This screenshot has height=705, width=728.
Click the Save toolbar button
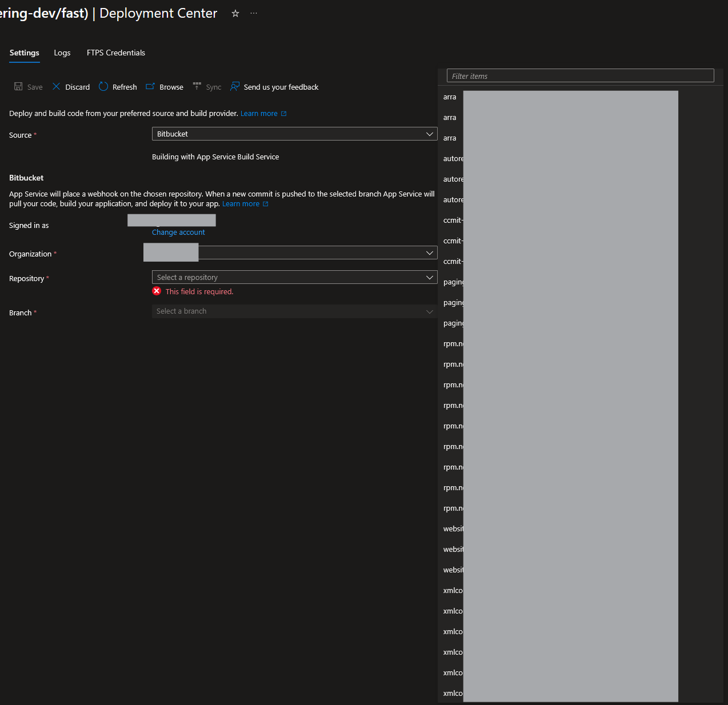[x=29, y=87]
